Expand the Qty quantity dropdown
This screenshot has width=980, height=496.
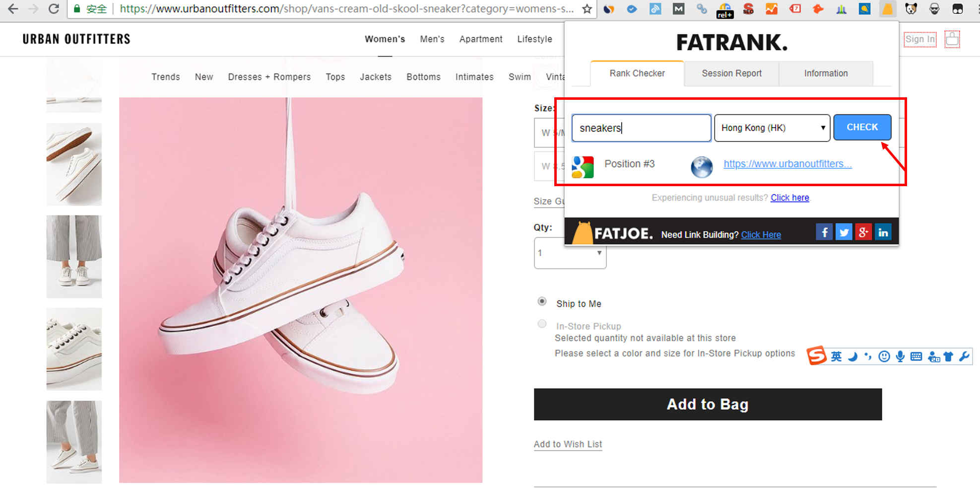coord(570,253)
